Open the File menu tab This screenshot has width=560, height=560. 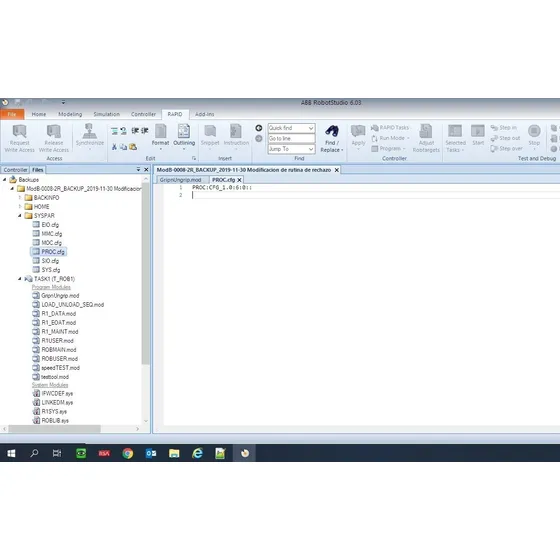pyautogui.click(x=12, y=114)
